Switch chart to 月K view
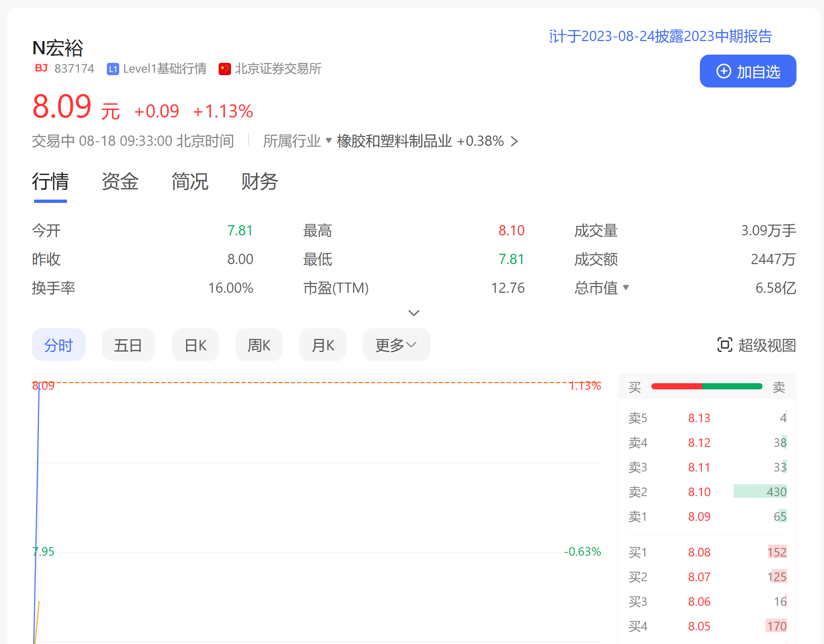The width and height of the screenshot is (824, 644). [x=323, y=345]
